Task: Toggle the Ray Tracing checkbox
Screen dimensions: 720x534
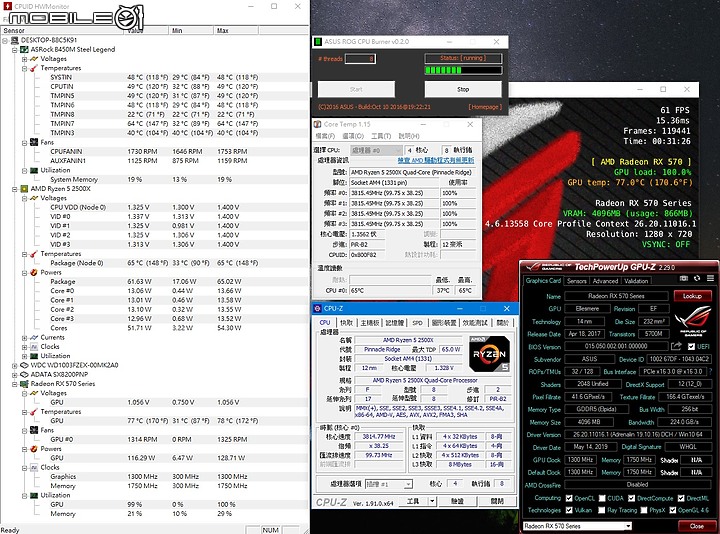Action: (x=602, y=510)
